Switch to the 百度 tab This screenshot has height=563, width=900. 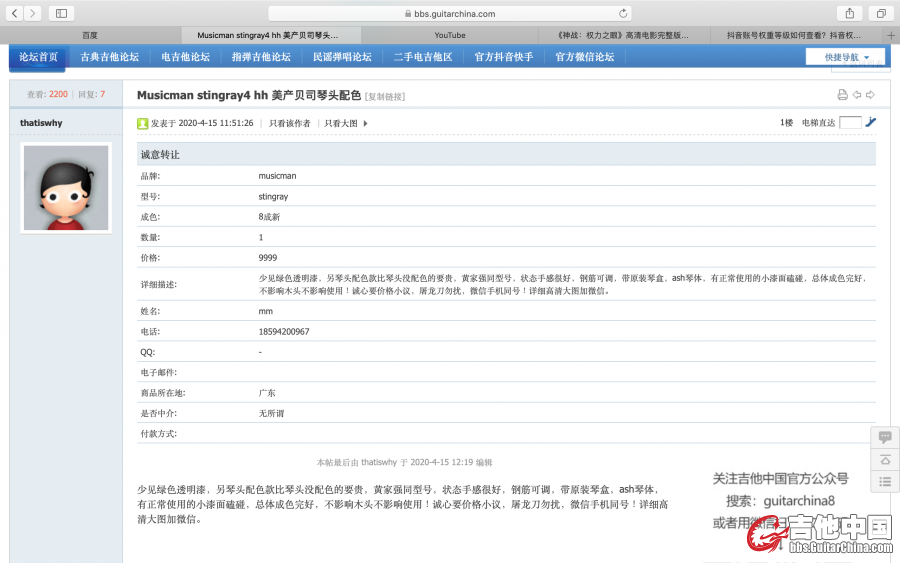click(90, 35)
